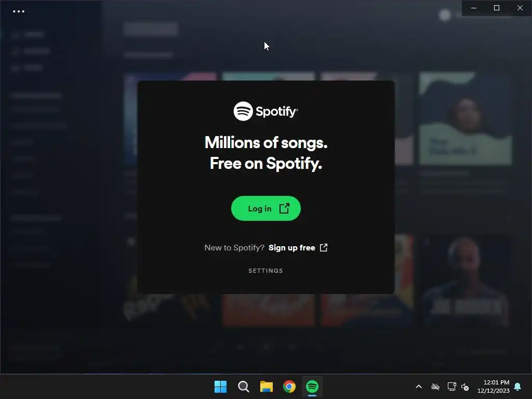Click the OneDrive cloud tray icon
The height and width of the screenshot is (399, 532).
pos(435,387)
